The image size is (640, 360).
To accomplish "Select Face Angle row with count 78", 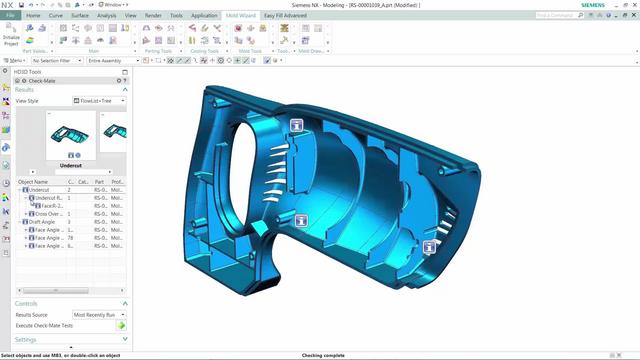I will pyautogui.click(x=71, y=238).
